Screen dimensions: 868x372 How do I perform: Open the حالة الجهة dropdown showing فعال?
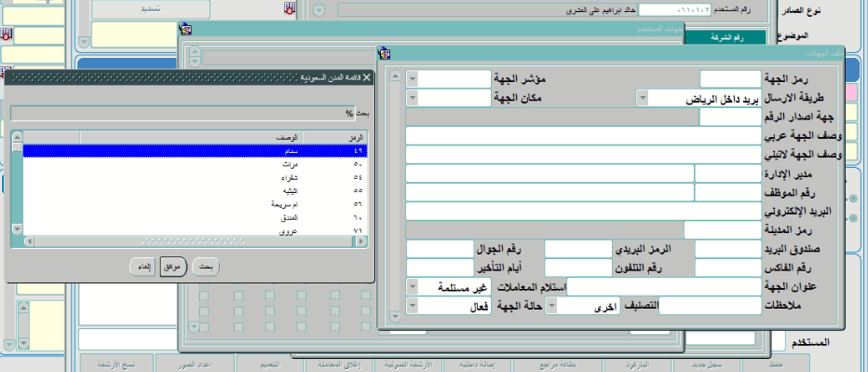click(412, 306)
